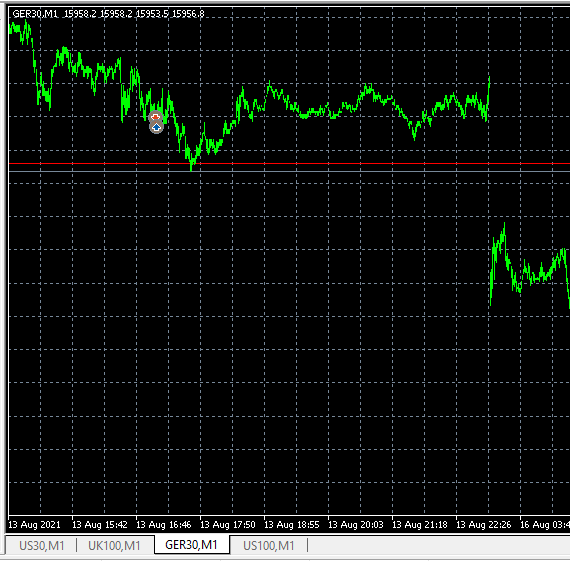The width and height of the screenshot is (570, 561).
Task: Click the GER30,M1 chart title text
Action: pos(35,14)
